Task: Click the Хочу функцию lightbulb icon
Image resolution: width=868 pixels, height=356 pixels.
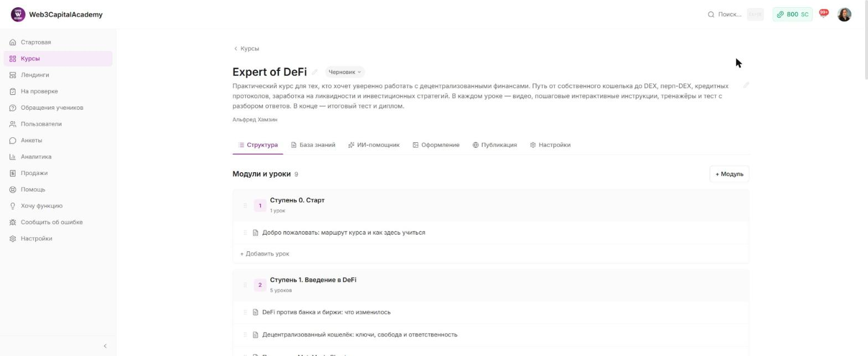Action: [13, 206]
